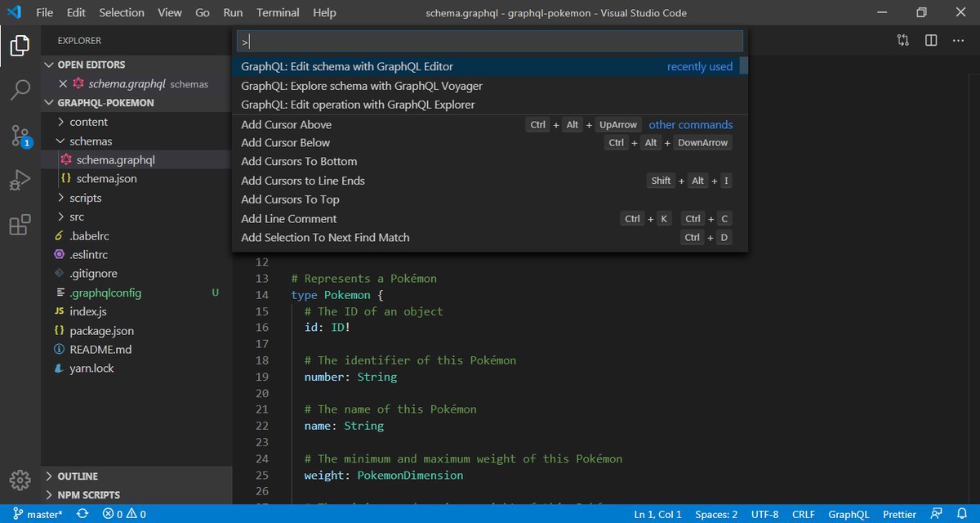Run GraphQL: Explore schema with GraphQL Voyager
The width and height of the screenshot is (980, 523).
486,86
